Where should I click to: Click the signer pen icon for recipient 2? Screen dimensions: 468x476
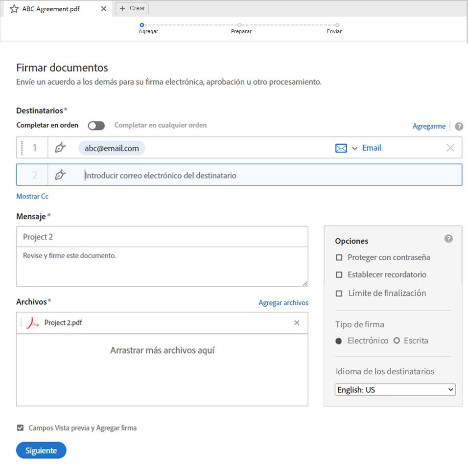pyautogui.click(x=60, y=175)
